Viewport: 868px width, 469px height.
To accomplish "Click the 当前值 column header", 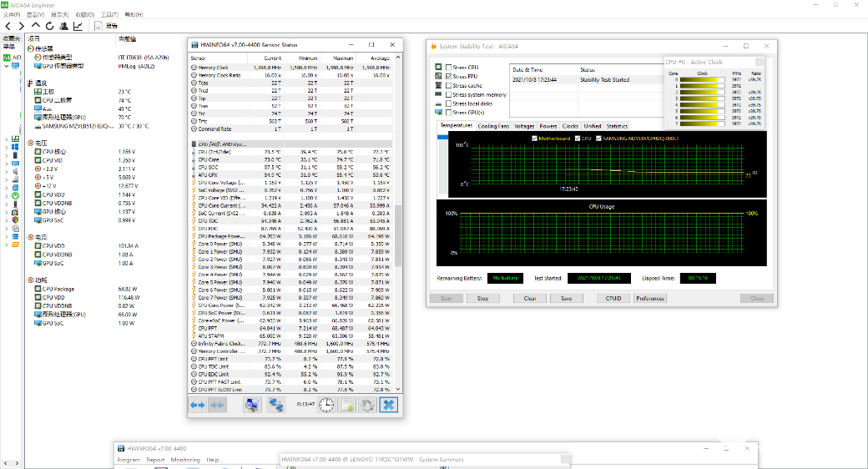I will click(x=128, y=38).
